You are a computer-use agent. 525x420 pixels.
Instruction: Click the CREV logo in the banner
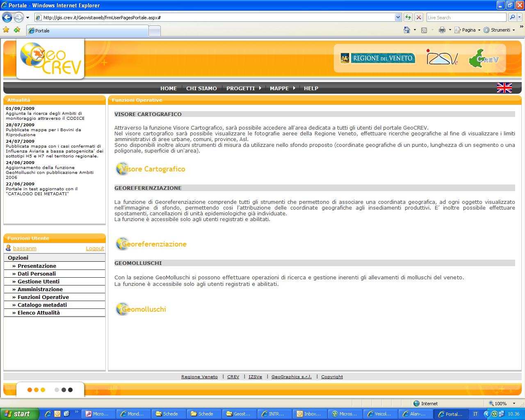click(484, 58)
